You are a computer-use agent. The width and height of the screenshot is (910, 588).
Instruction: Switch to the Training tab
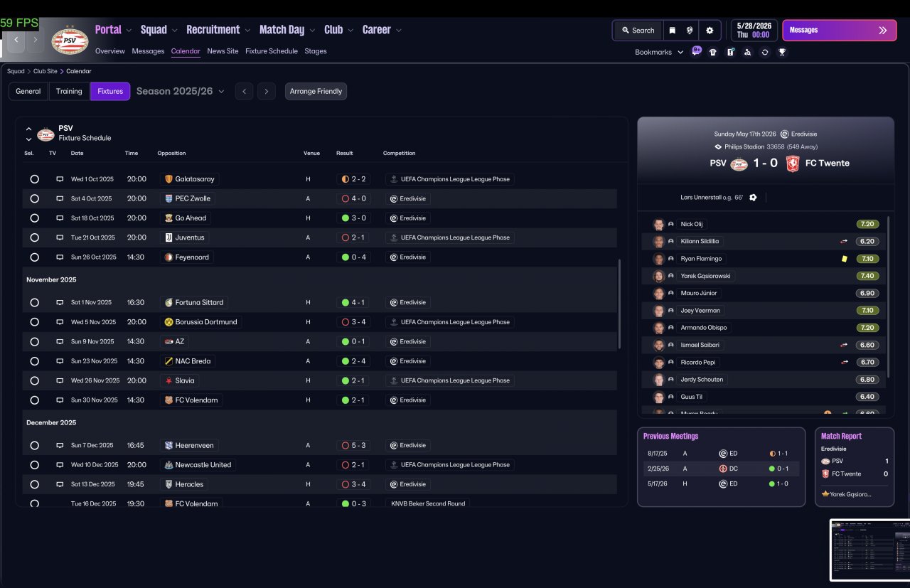tap(69, 91)
